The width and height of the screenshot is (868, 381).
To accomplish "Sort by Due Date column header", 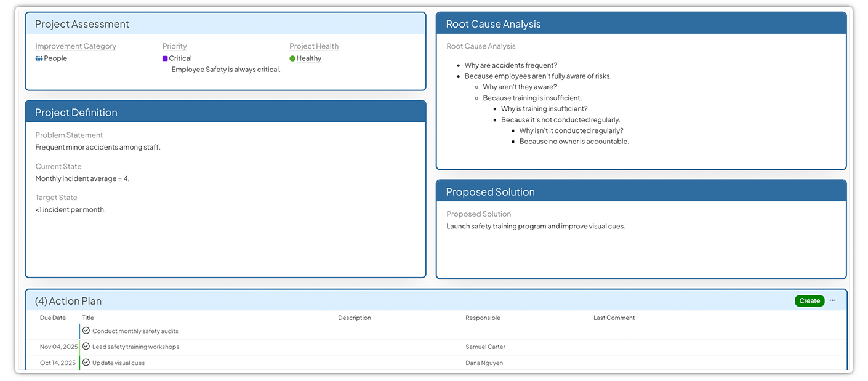I will click(53, 318).
